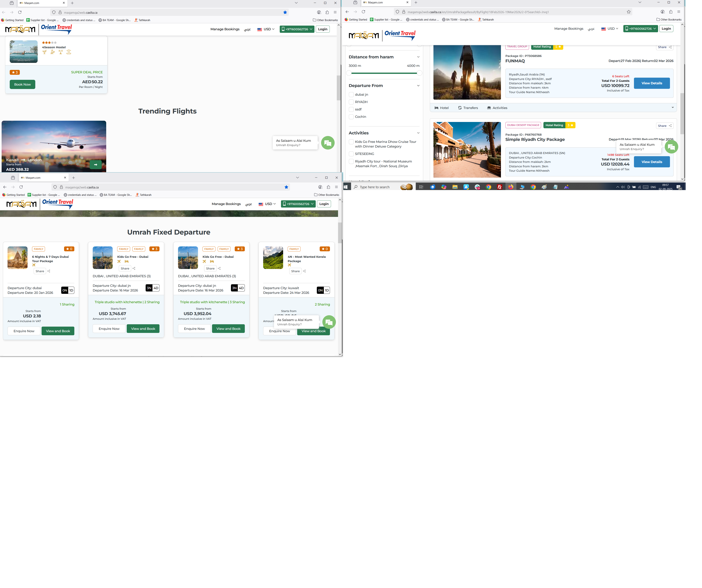Click the green chat bubble icon near Trending Flights

pos(328,143)
